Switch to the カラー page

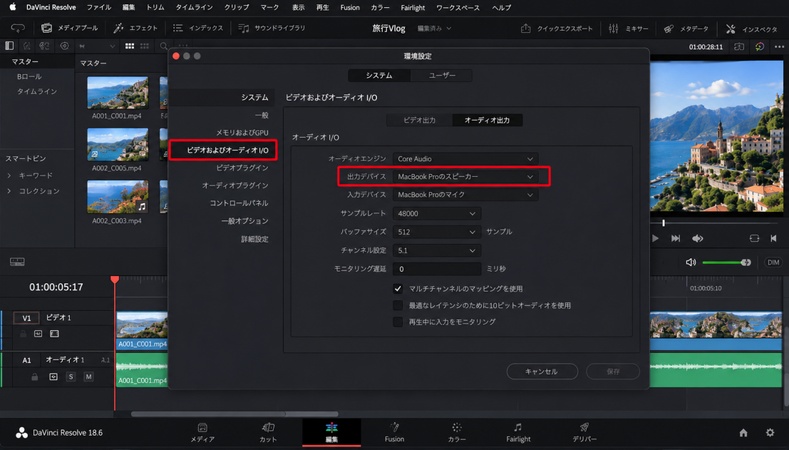[457, 433]
